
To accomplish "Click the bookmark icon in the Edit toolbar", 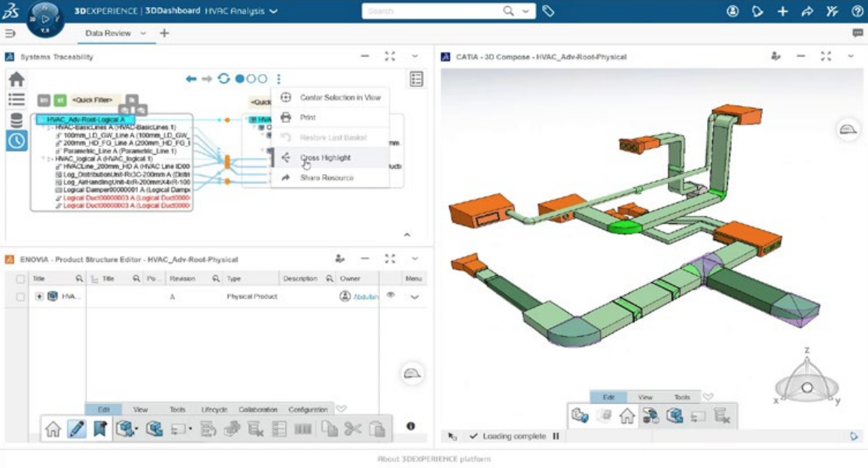I will [100, 428].
